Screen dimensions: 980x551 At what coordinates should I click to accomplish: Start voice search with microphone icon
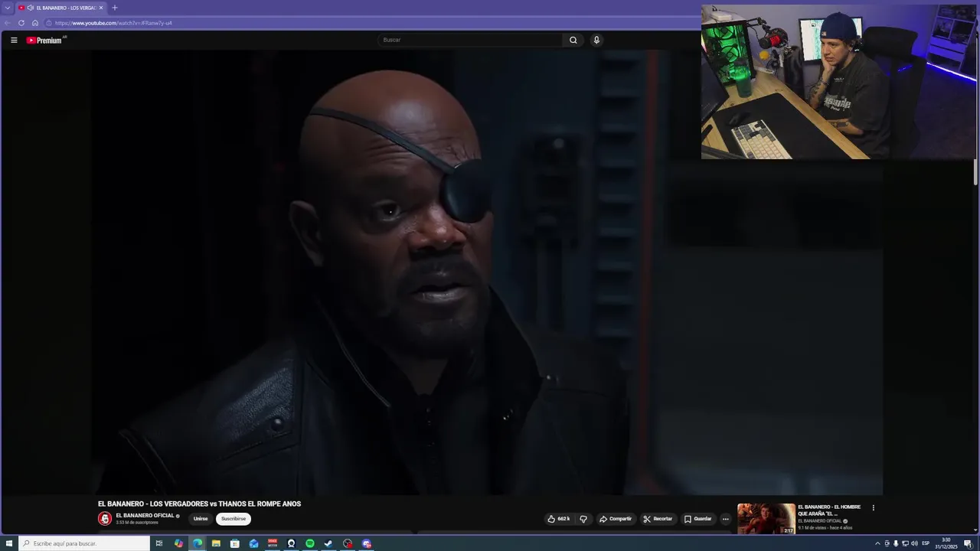coord(596,40)
